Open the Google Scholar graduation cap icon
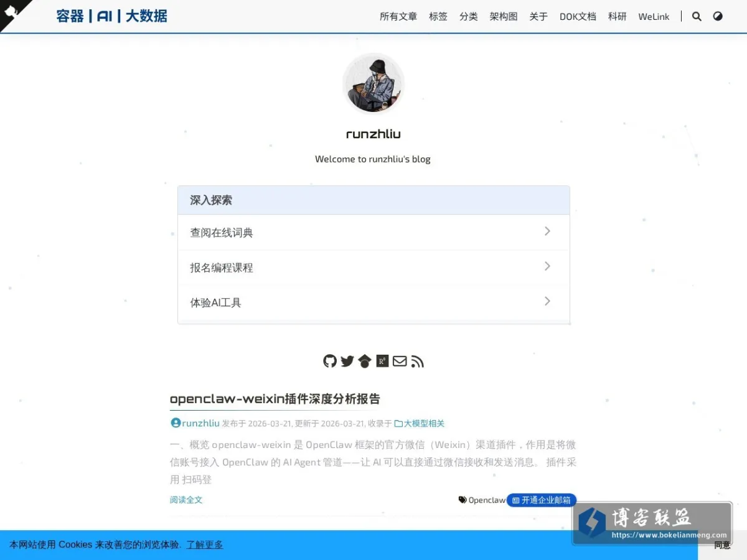This screenshot has height=560, width=747. tap(365, 361)
